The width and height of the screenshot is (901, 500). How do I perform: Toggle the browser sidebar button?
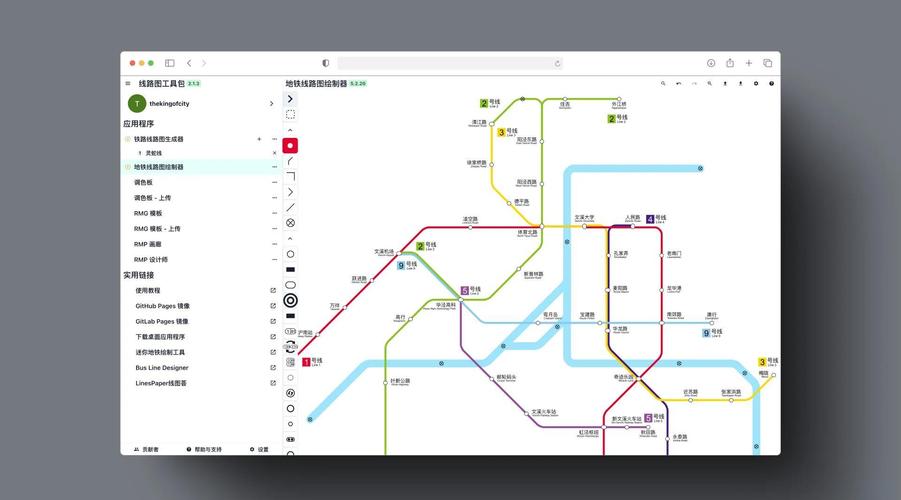(x=170, y=63)
